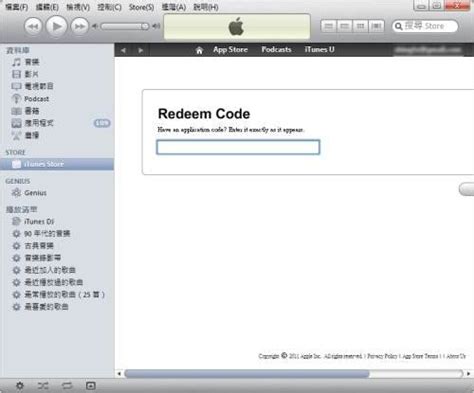474x393 pixels.
Task: Open the Podcasts tab
Action: [x=276, y=50]
